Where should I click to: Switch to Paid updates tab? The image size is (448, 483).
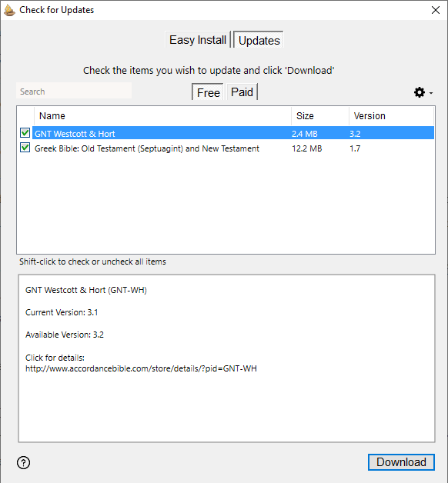click(x=242, y=92)
